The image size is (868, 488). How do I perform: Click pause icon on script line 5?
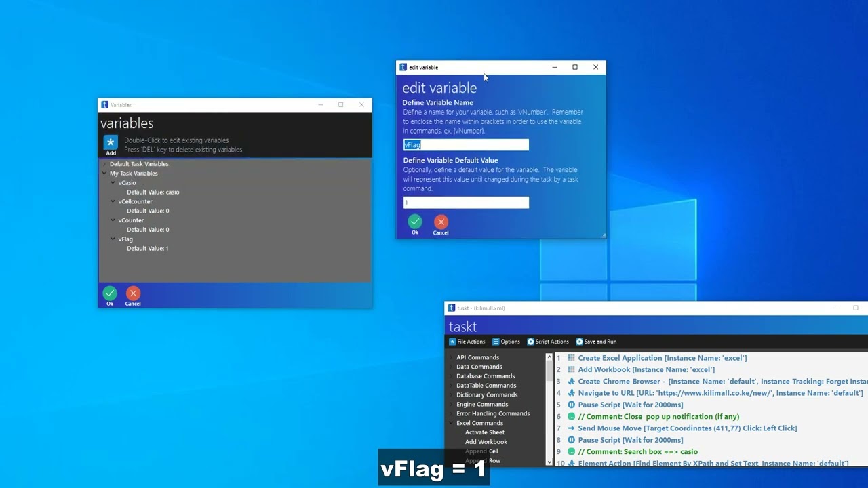[572, 405]
